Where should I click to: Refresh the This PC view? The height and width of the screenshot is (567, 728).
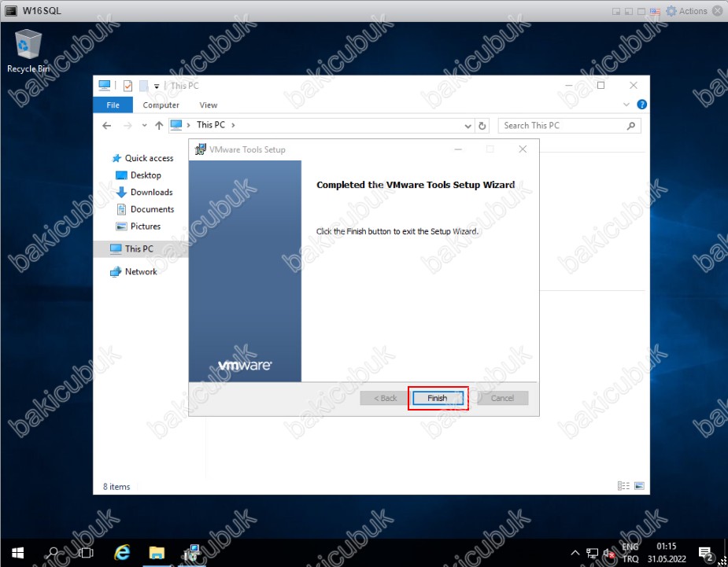pos(482,126)
